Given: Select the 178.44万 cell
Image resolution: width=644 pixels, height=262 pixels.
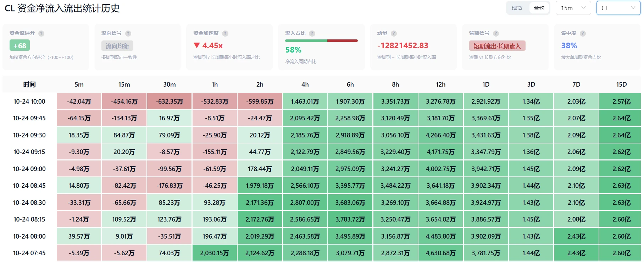Looking at the screenshot, I should [260, 169].
